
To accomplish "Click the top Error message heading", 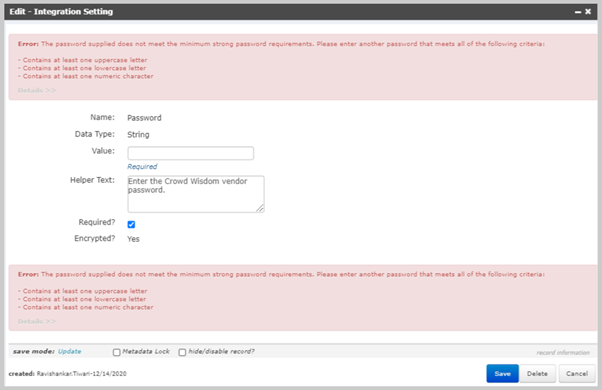I will tap(28, 44).
